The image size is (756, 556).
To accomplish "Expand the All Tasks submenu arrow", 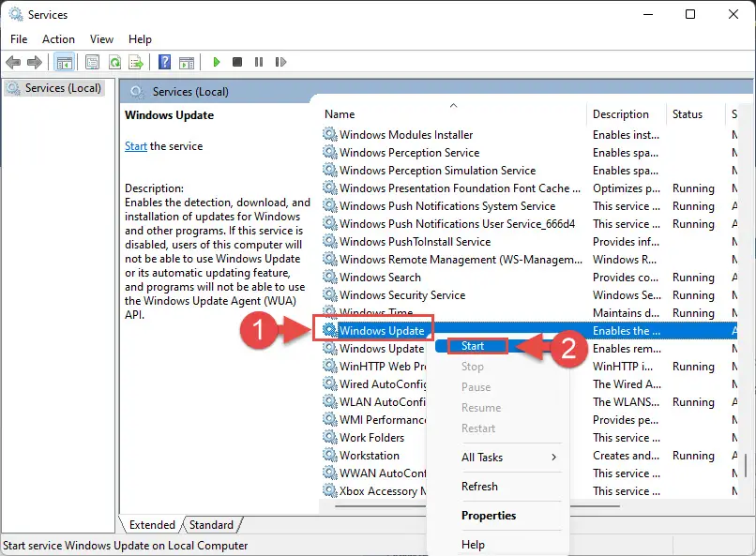I will (554, 457).
